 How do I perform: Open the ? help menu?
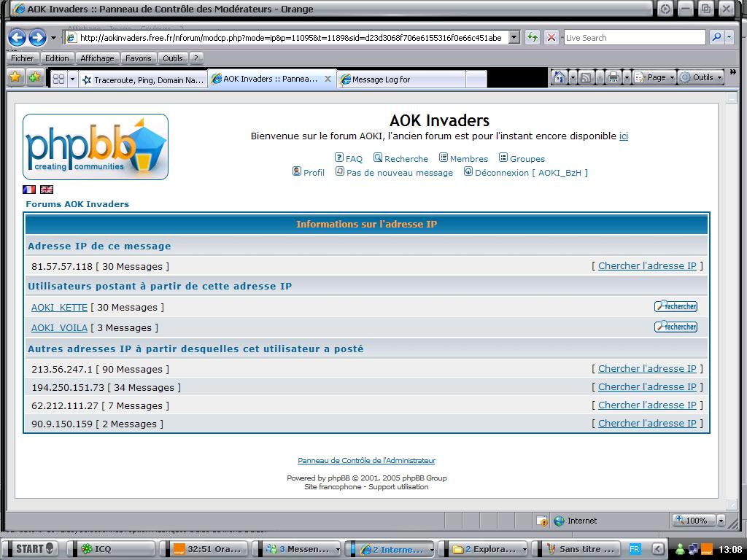coord(196,58)
